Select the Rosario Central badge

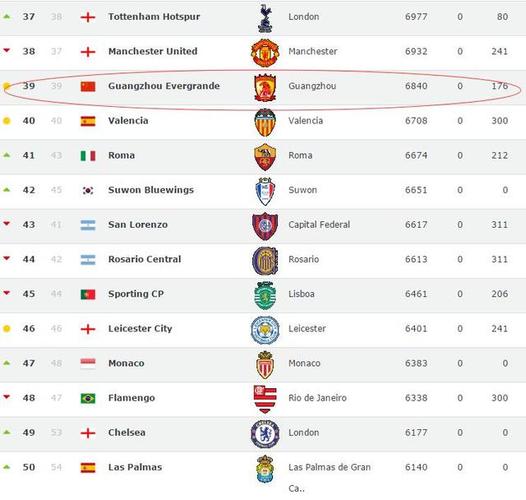(x=265, y=261)
